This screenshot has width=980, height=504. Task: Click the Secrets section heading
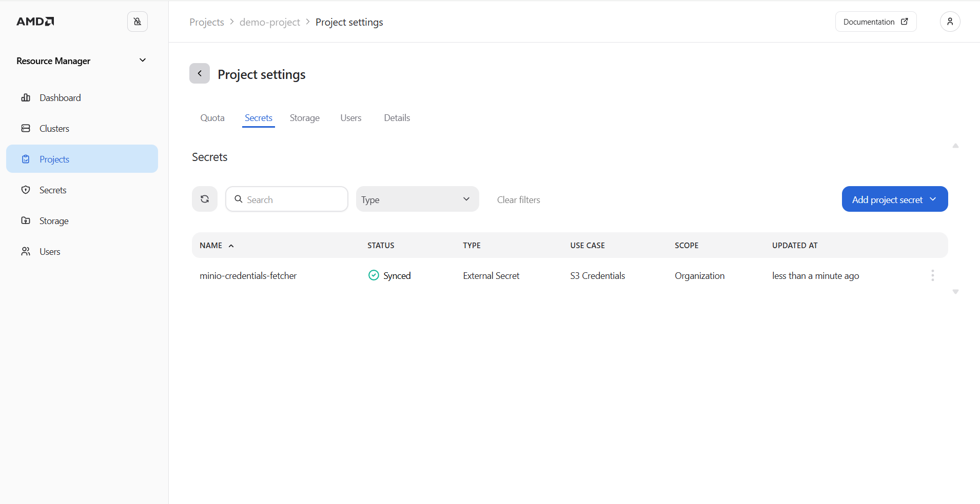(x=210, y=157)
